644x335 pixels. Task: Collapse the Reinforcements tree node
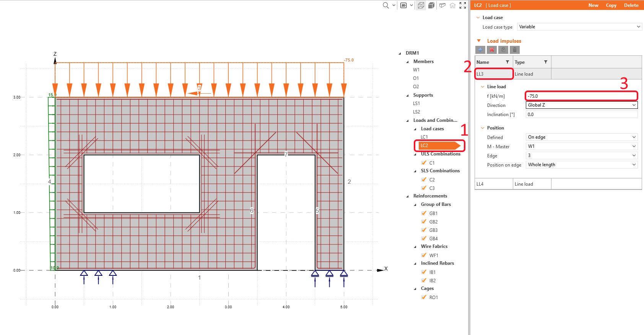tap(407, 196)
